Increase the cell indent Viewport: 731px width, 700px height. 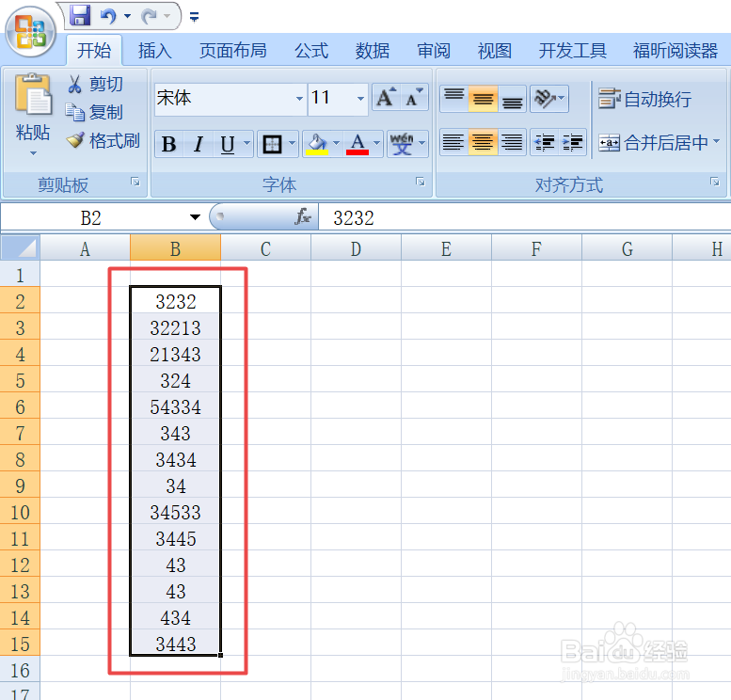572,142
